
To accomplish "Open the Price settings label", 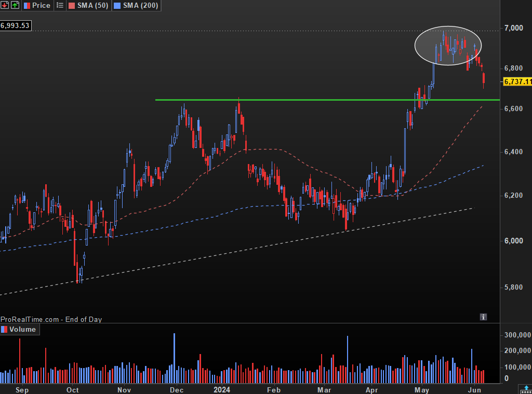I will click(41, 5).
